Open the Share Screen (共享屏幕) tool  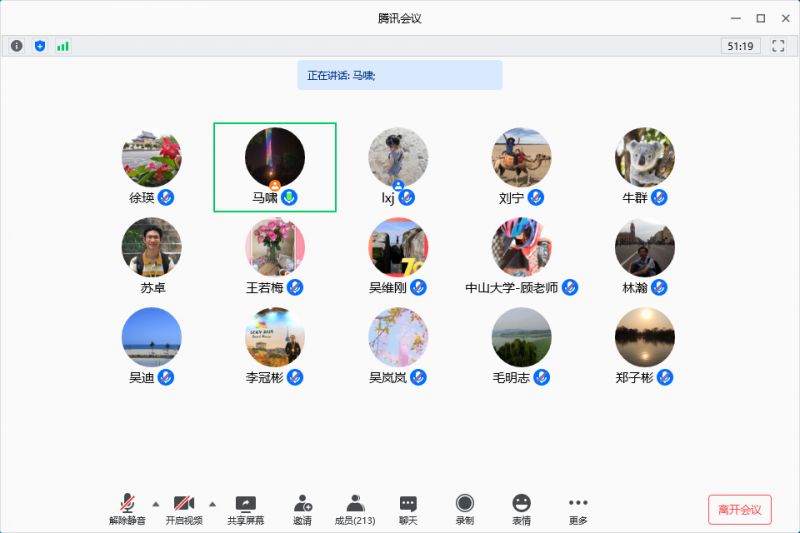click(245, 509)
